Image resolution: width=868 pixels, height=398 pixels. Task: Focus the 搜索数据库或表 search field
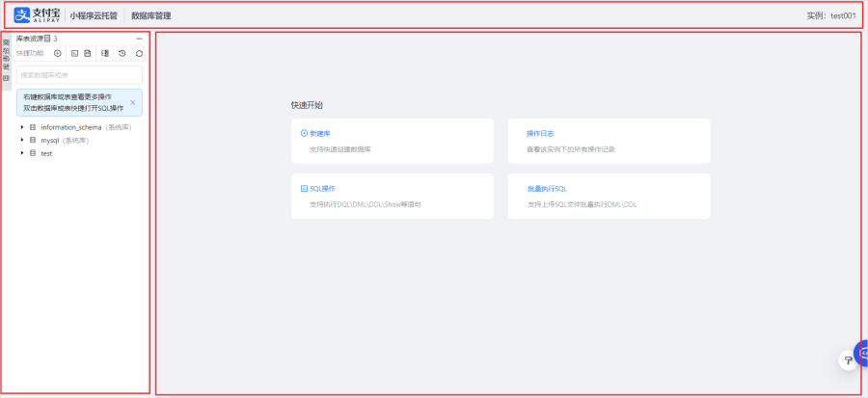[79, 74]
